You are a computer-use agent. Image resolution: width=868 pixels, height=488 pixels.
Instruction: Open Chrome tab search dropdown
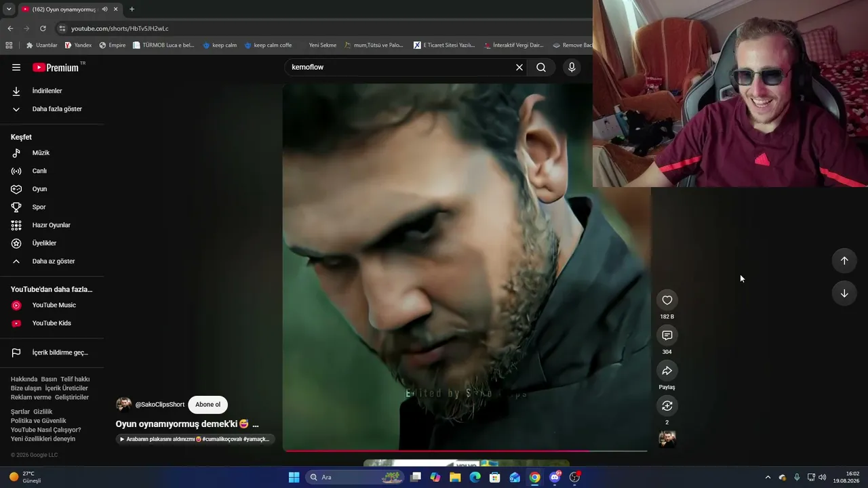point(9,9)
